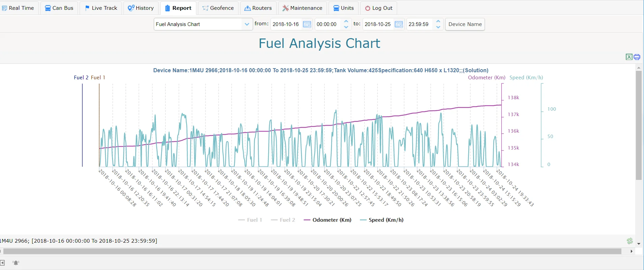Click the horizontal scrollbar at the bottom
644x270 pixels.
pyautogui.click(x=312, y=251)
